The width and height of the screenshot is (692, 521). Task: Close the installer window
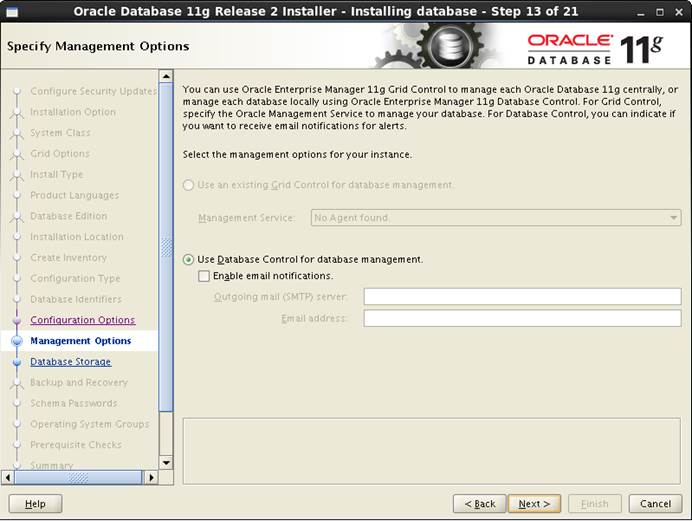coord(679,12)
